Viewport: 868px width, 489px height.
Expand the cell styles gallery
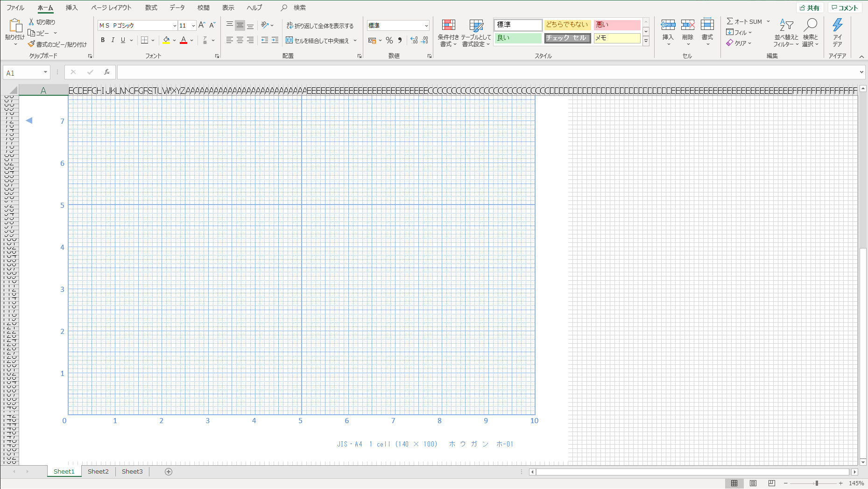coord(646,41)
